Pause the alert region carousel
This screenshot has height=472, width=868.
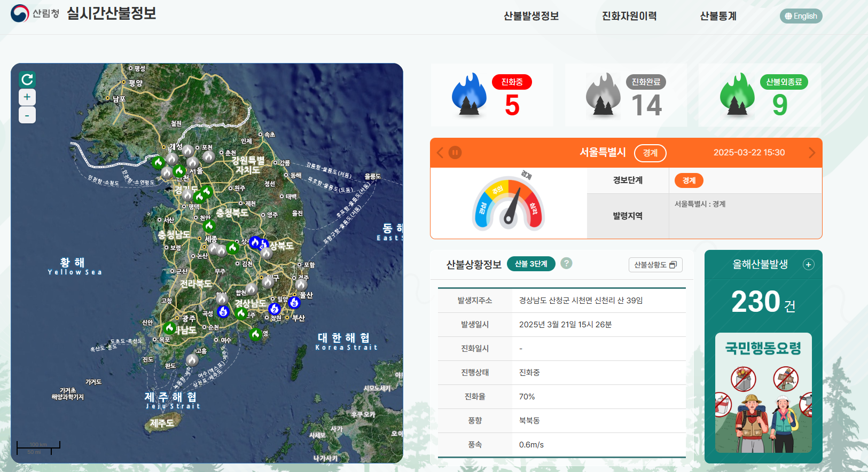tap(455, 153)
